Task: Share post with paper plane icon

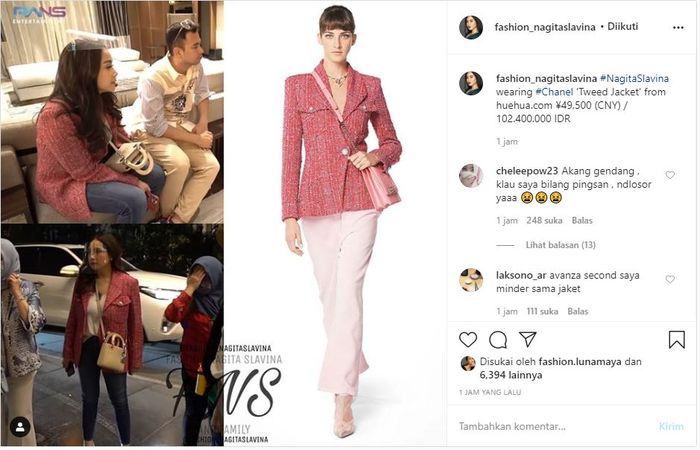Action: point(528,340)
